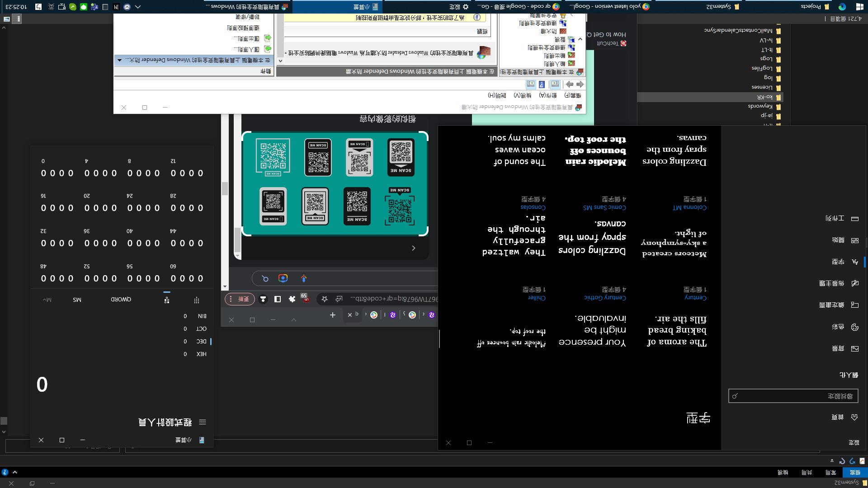Click Forward arrow in Firewall toolbar
Screen dimensions: 868x488
570,84
